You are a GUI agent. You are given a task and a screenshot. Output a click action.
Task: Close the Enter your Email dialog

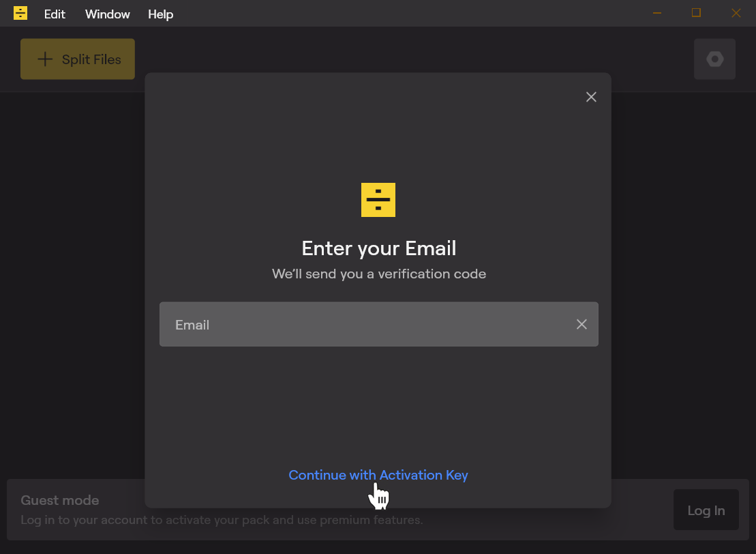click(x=591, y=97)
